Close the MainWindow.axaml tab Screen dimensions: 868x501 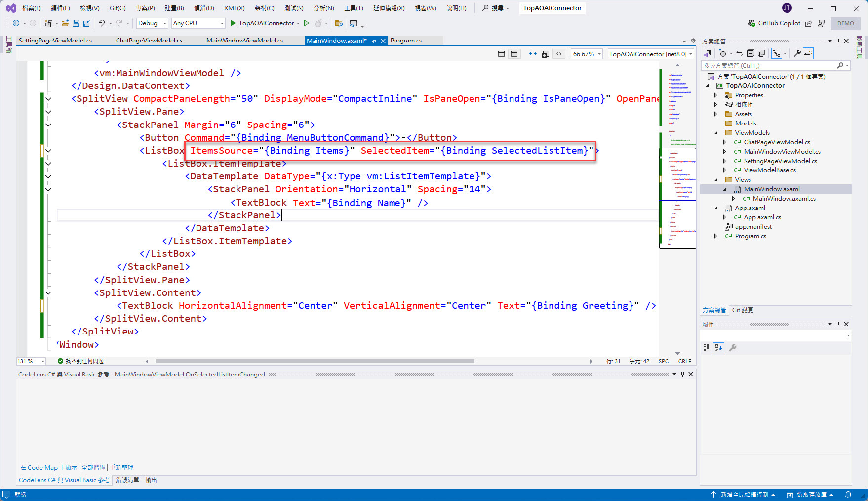383,41
